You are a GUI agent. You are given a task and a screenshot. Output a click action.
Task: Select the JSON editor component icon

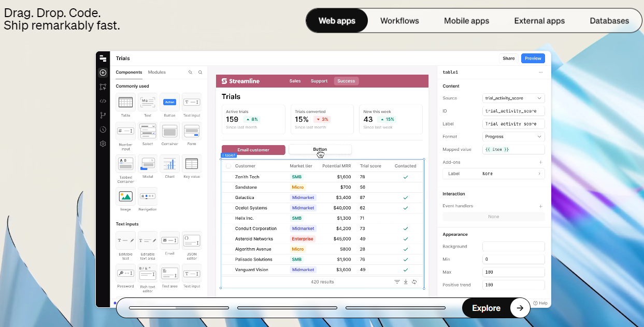192,240
